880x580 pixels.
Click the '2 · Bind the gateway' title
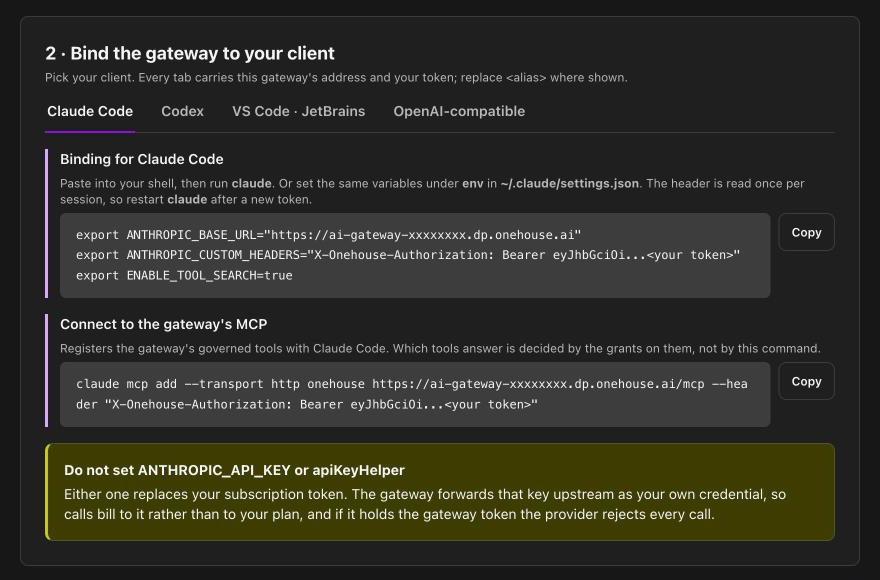click(190, 53)
